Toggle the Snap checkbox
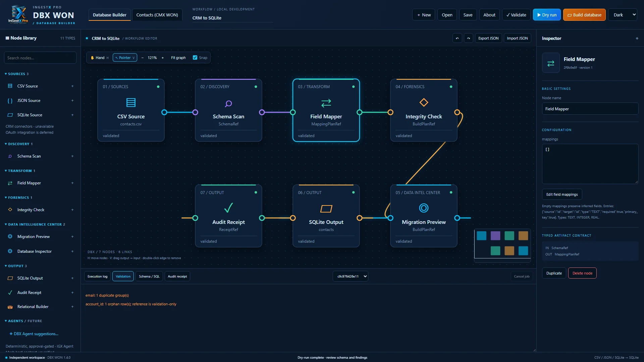 [x=195, y=58]
